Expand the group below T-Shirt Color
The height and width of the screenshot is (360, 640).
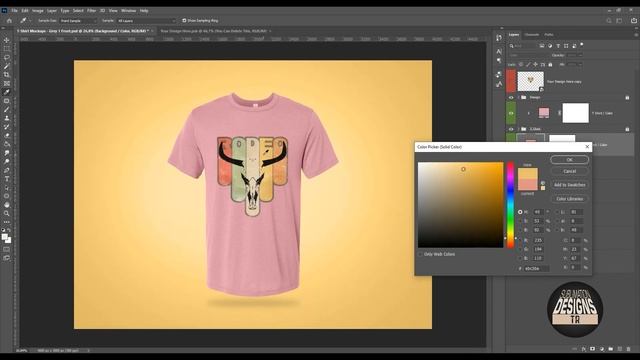[x=518, y=129]
